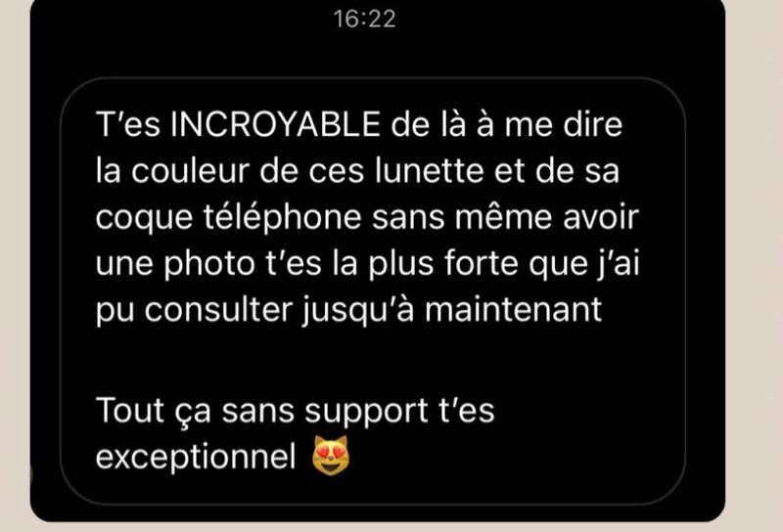Click the word avoir
Screen dimensions: 783x532
point(601,217)
